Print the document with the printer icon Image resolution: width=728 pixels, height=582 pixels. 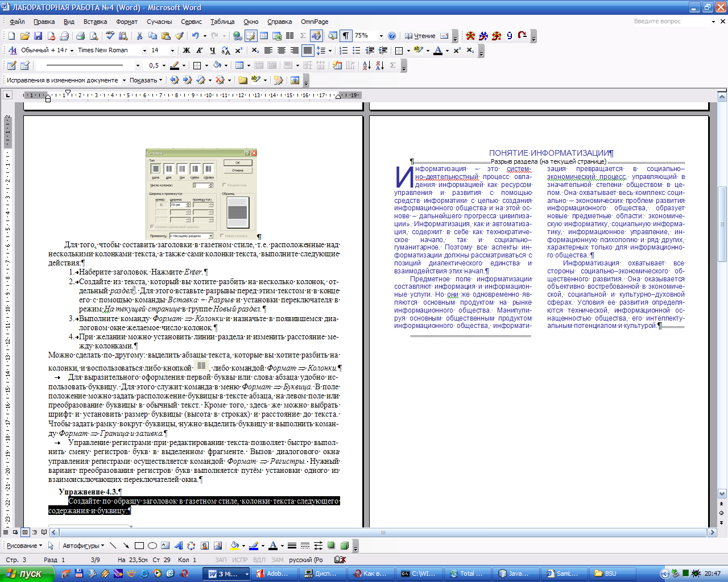tap(80, 36)
